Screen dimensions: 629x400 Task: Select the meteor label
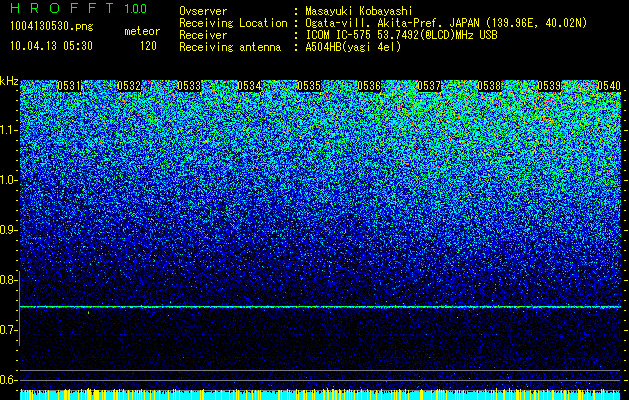142,31
